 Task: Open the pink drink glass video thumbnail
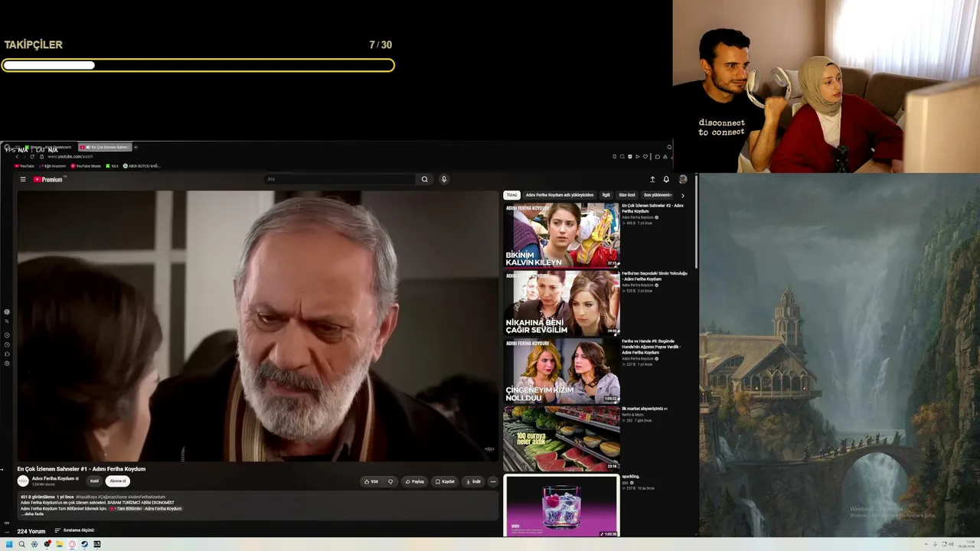561,506
